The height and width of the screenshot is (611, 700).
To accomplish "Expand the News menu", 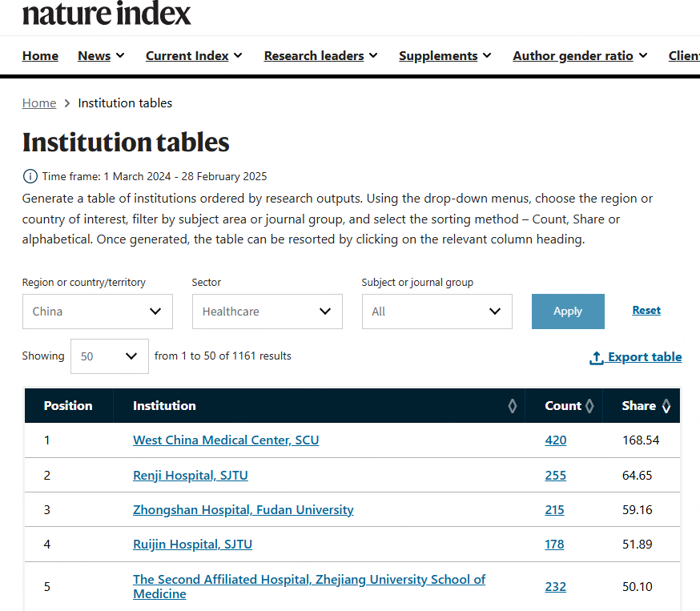I will 101,56.
